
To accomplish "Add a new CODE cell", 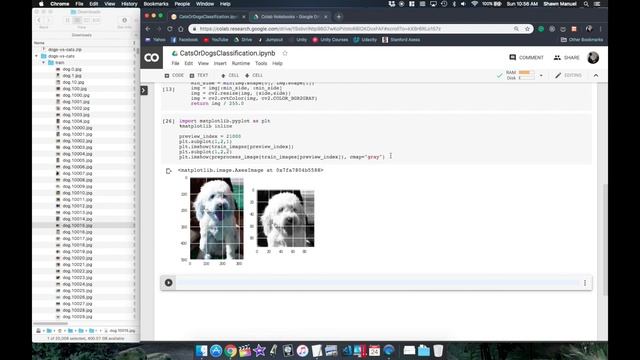I will pyautogui.click(x=174, y=76).
